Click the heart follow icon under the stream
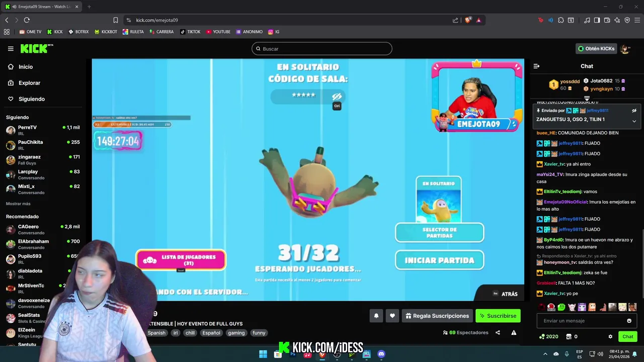This screenshot has width=644, height=362. point(392,316)
